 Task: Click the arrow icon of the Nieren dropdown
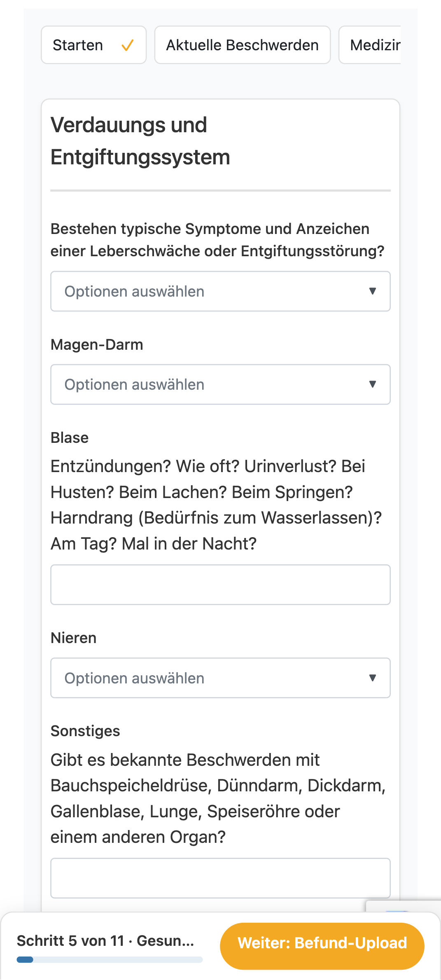tap(373, 678)
